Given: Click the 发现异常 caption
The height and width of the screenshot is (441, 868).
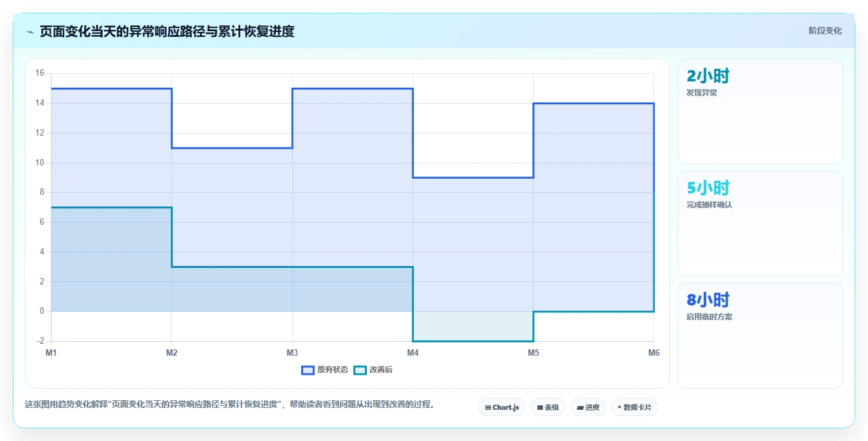Looking at the screenshot, I should click(x=702, y=93).
